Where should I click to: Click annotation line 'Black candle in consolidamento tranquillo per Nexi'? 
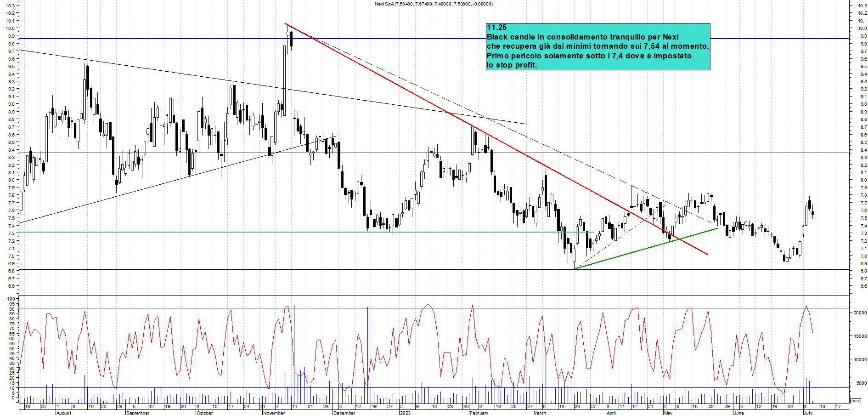click(x=583, y=37)
